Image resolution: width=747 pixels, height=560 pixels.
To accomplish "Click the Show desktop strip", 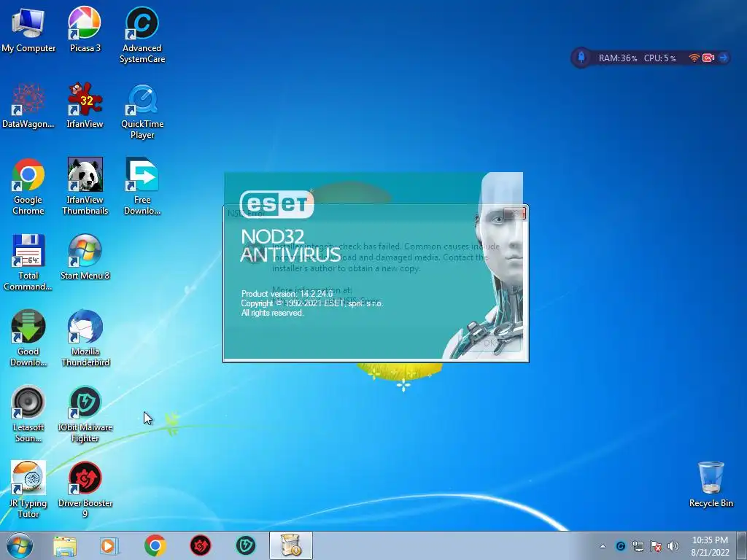I will 741,545.
